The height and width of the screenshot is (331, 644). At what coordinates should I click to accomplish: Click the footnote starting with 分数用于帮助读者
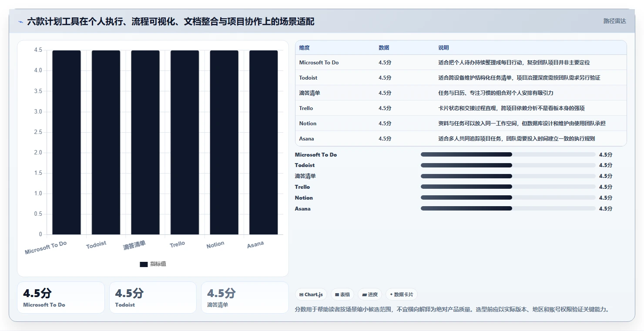pyautogui.click(x=452, y=310)
